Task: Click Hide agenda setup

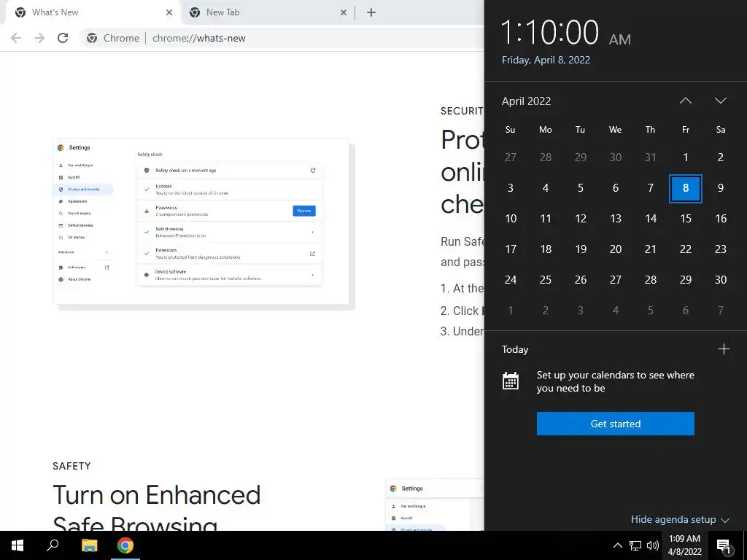Action: pyautogui.click(x=680, y=519)
